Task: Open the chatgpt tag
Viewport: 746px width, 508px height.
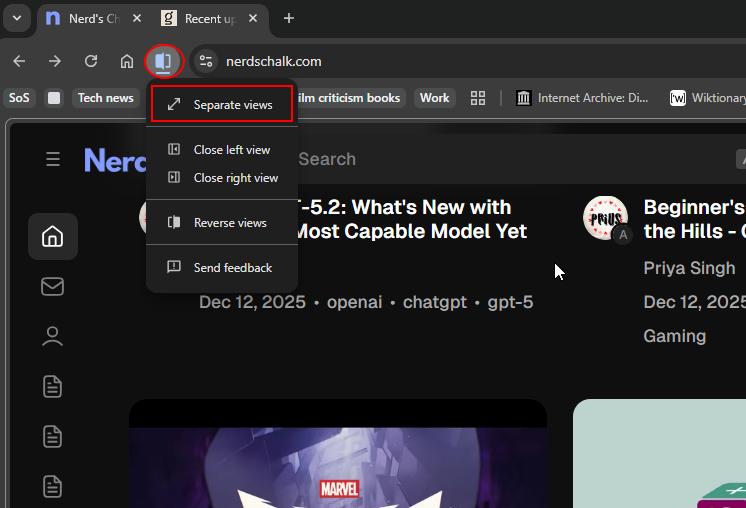Action: coord(435,302)
